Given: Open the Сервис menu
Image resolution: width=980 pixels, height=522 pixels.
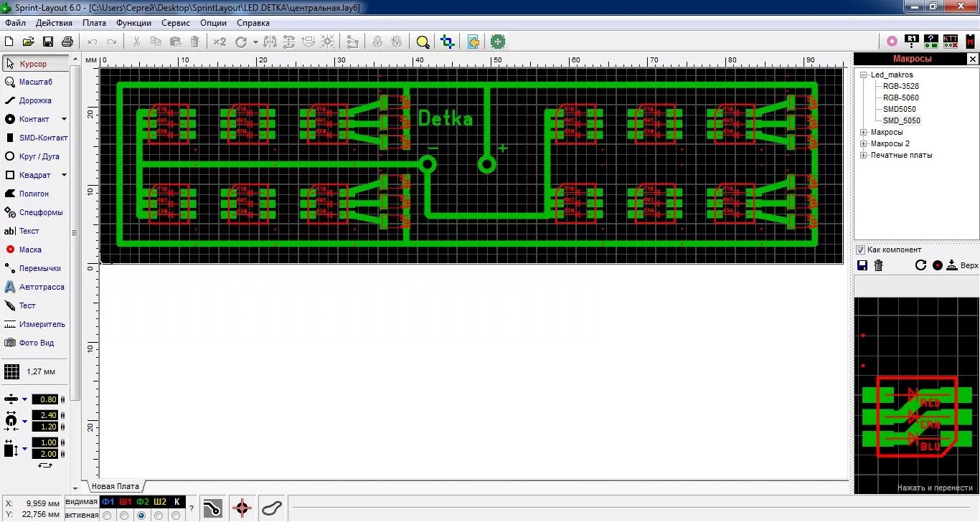Looking at the screenshot, I should click(x=176, y=23).
